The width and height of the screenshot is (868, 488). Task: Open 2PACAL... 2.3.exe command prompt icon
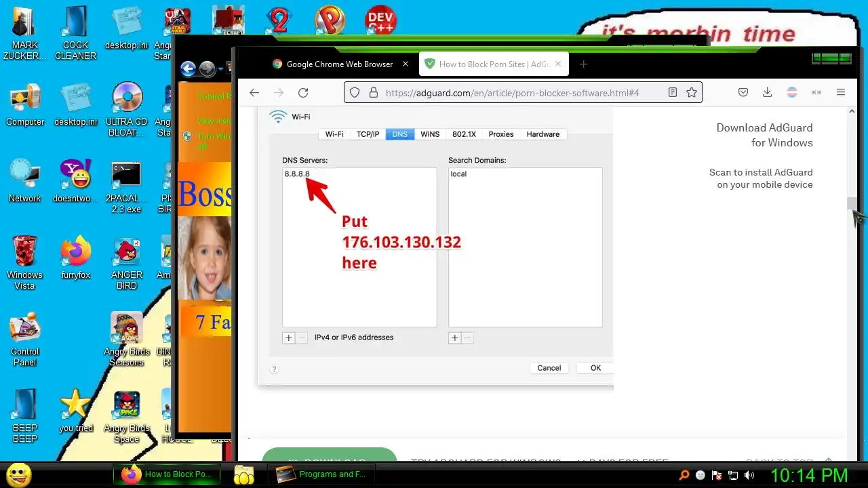point(127,186)
